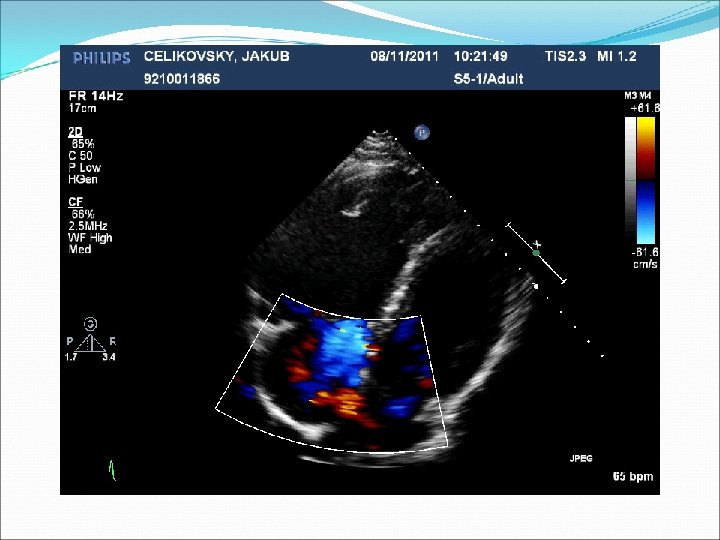720x540 pixels.
Task: Click the TIS2.3 thermal index value
Action: pyautogui.click(x=565, y=56)
